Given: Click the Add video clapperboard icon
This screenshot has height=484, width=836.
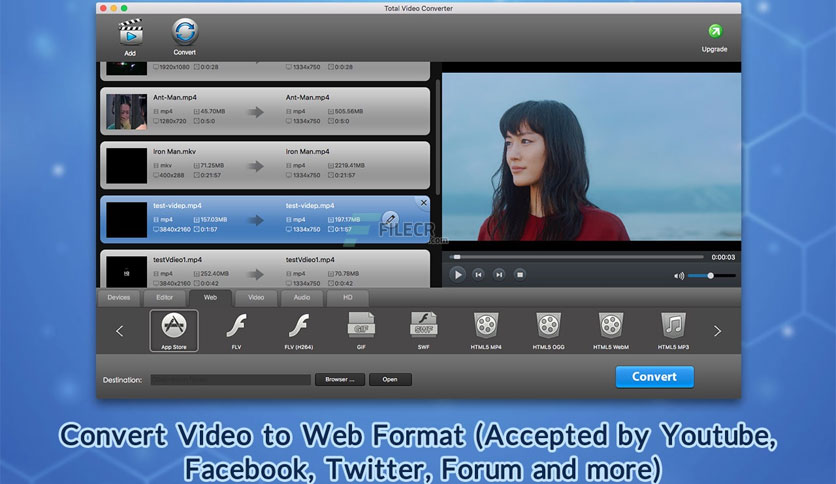Looking at the screenshot, I should [x=130, y=33].
